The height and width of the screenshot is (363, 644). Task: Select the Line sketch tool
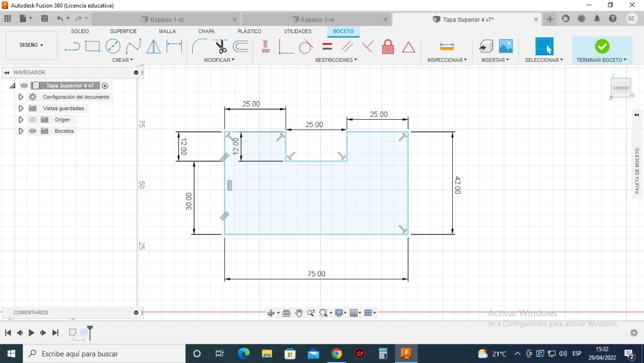pyautogui.click(x=72, y=47)
